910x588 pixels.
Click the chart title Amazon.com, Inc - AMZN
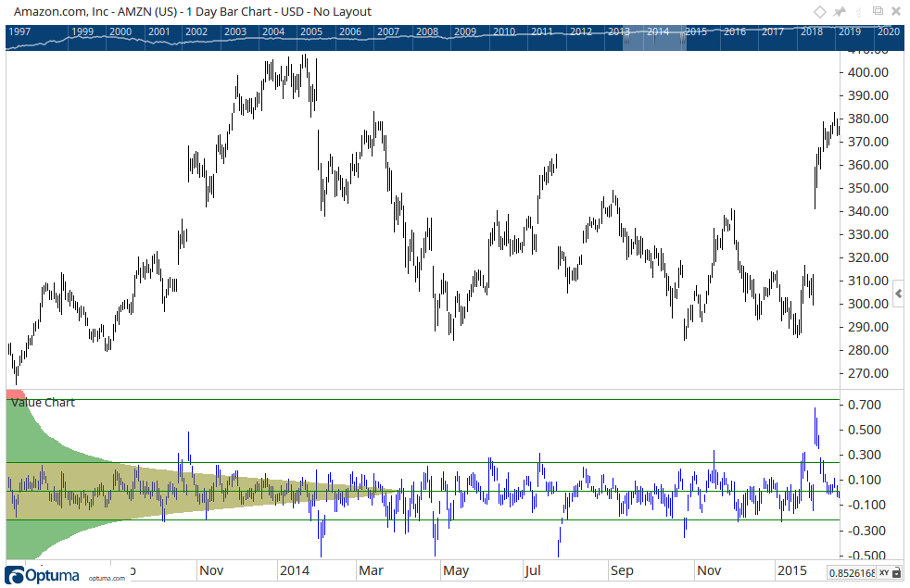tap(192, 12)
